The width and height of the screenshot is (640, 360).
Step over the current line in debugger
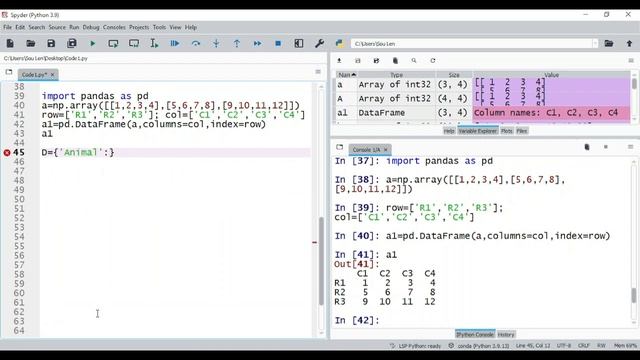click(x=196, y=43)
